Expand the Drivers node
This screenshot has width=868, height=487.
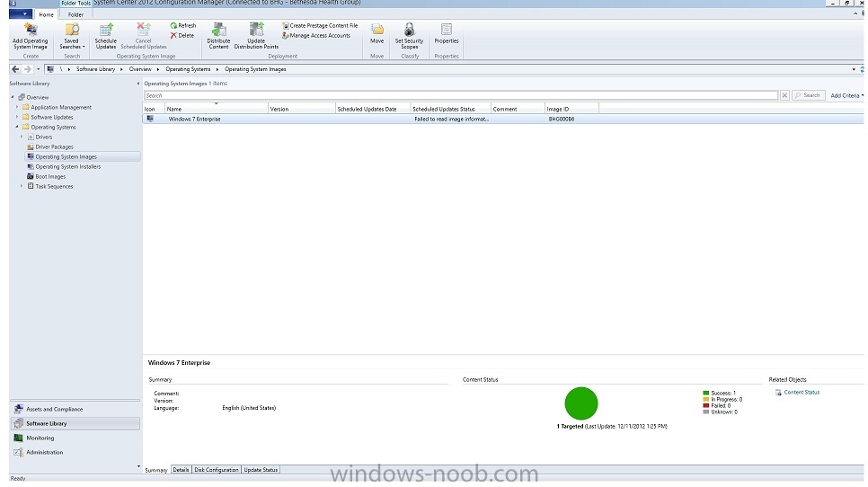click(x=22, y=137)
